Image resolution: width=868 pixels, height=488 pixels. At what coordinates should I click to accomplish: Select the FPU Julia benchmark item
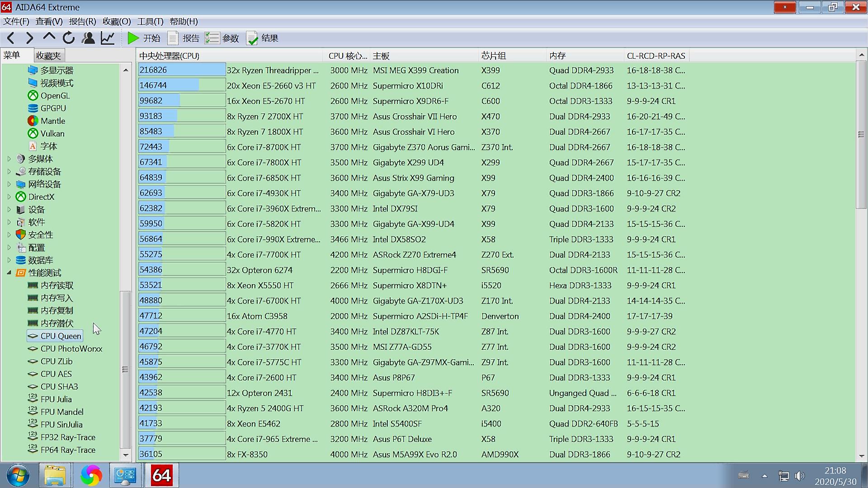[56, 399]
